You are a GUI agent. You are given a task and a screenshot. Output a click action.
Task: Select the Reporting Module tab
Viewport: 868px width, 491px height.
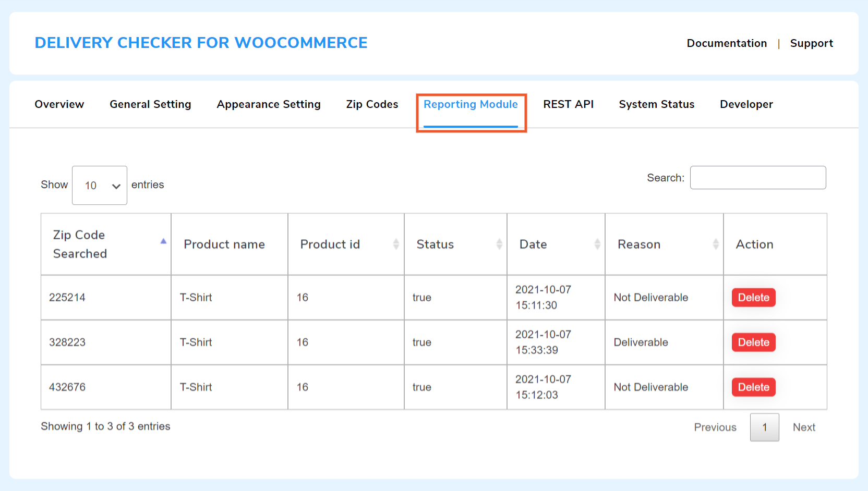click(x=471, y=104)
